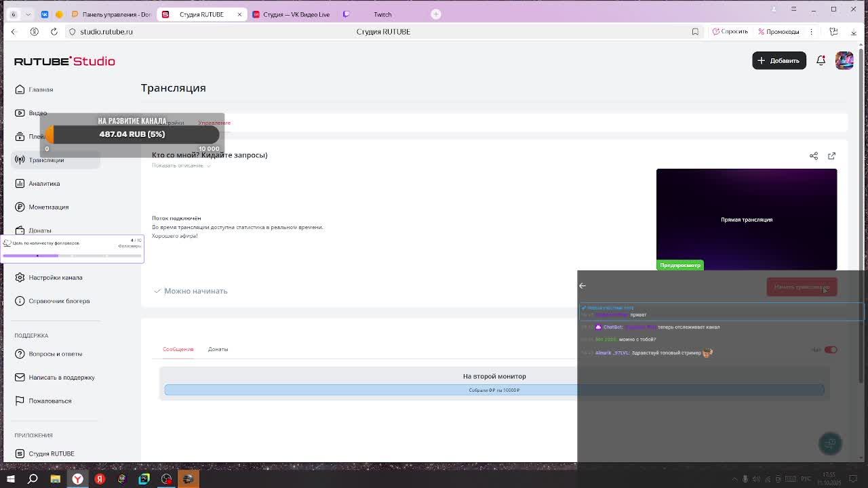Open Промокоды in browser toolbar
The image size is (868, 488).
[778, 31]
